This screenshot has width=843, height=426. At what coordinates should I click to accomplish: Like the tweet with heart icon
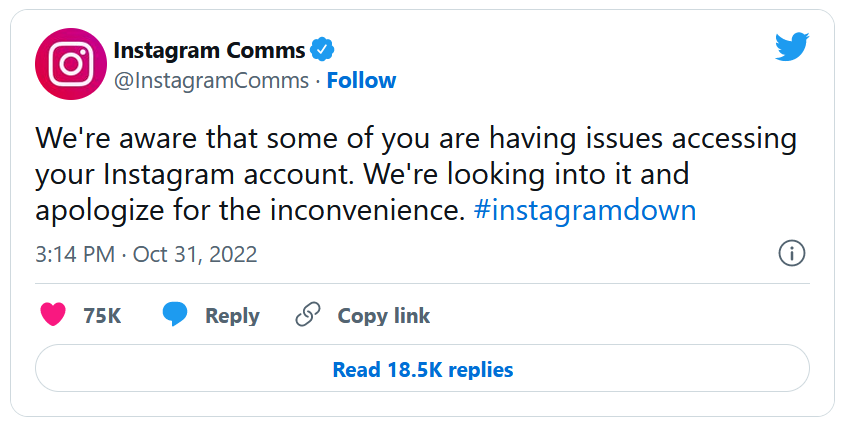pyautogui.click(x=54, y=315)
